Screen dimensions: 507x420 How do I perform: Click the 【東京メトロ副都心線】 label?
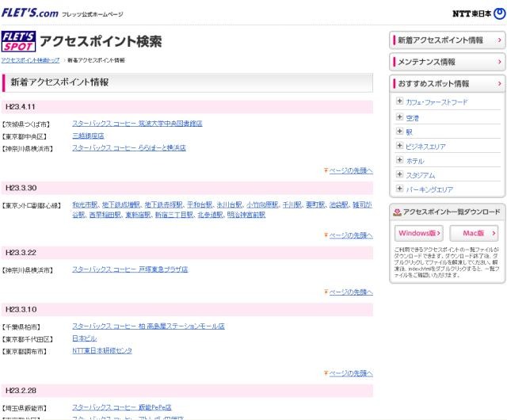[32, 205]
